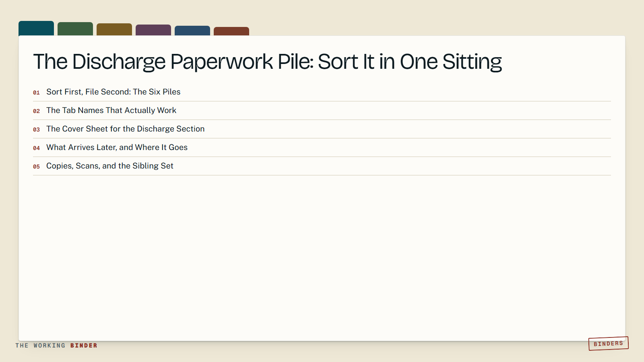
Task: Open the rust red binder tab
Action: click(x=231, y=31)
